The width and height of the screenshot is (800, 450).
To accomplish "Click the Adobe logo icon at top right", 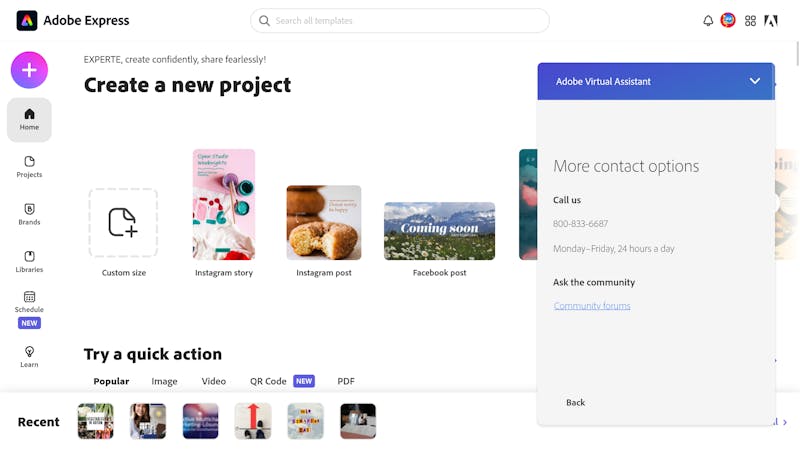I will coord(770,21).
